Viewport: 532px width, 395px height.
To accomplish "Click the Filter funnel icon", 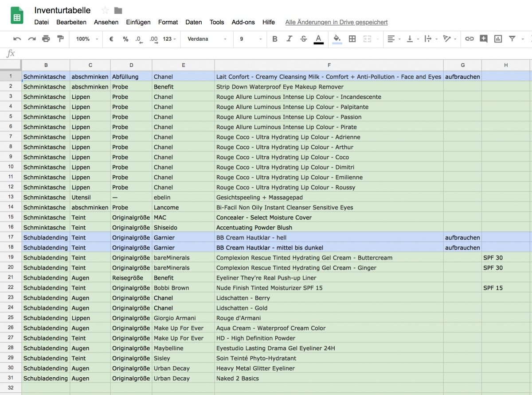I will tap(512, 39).
